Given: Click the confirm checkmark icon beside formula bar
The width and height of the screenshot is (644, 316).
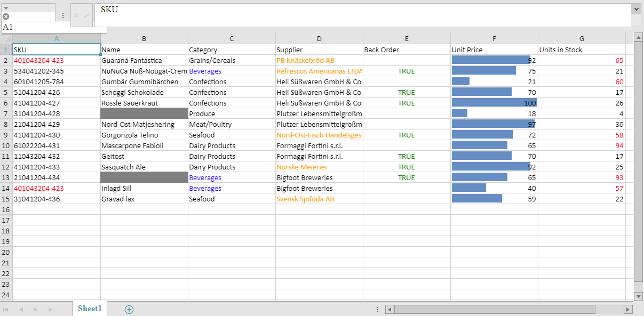Looking at the screenshot, I should (86, 15).
